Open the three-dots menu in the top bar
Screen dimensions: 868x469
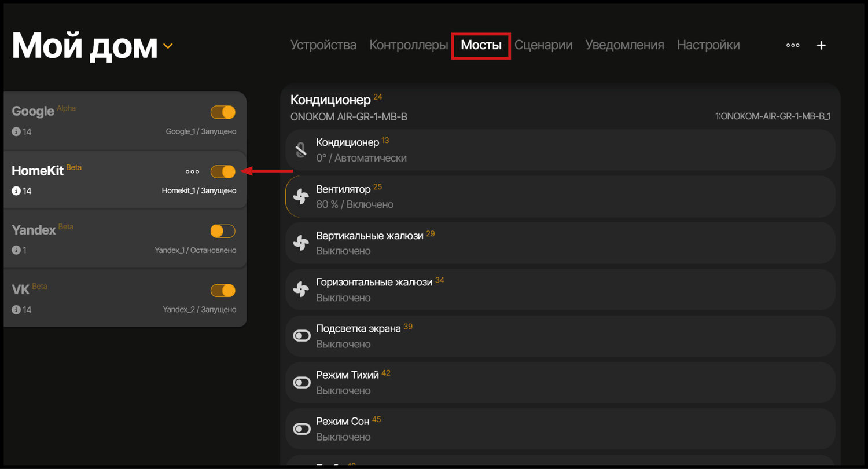[x=793, y=45]
